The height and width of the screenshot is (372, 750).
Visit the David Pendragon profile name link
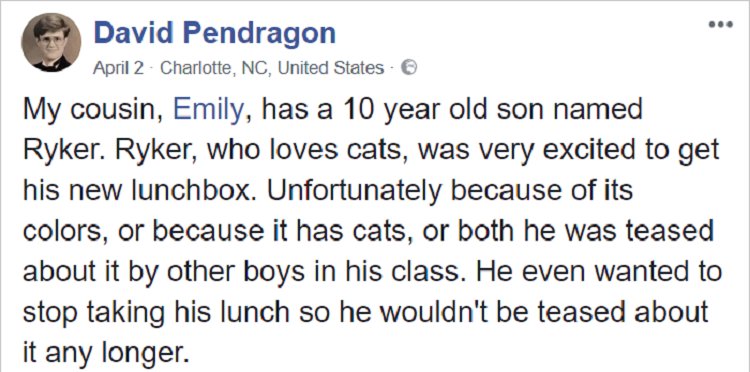click(215, 33)
